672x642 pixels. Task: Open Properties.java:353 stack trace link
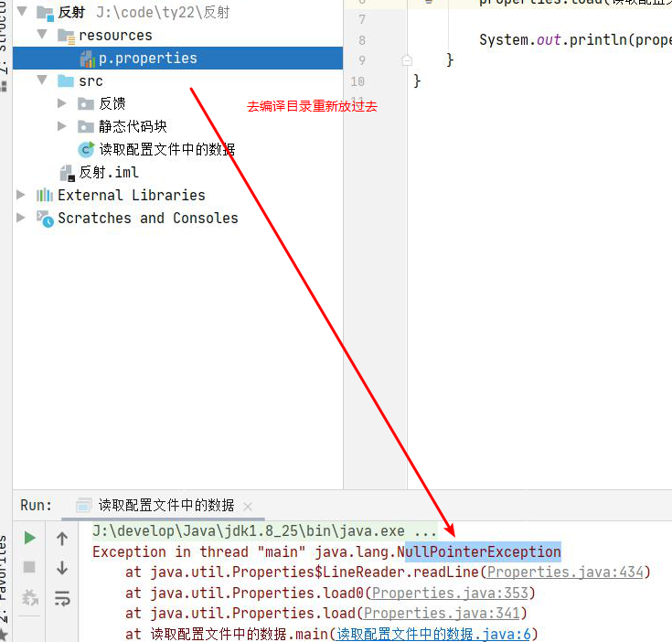click(450, 593)
